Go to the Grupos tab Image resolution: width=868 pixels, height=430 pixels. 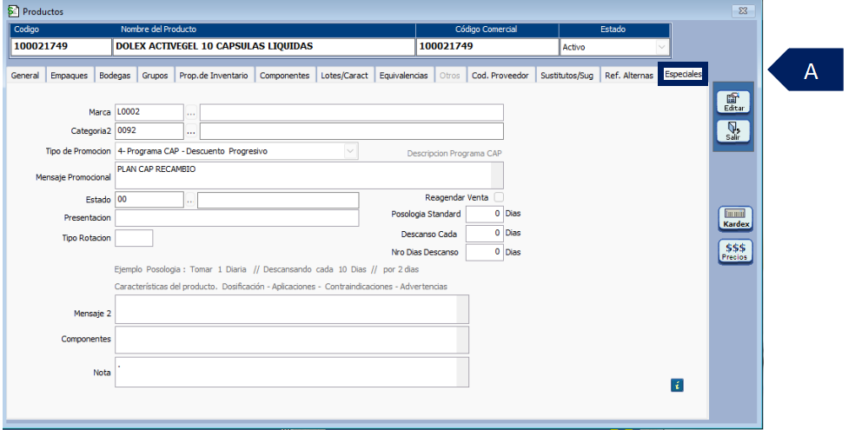(155, 76)
